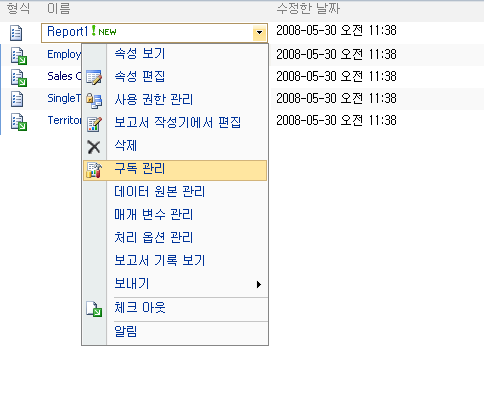The image size is (484, 409).
Task: Select 처리 옵션 관리 entry
Action: 175,238
